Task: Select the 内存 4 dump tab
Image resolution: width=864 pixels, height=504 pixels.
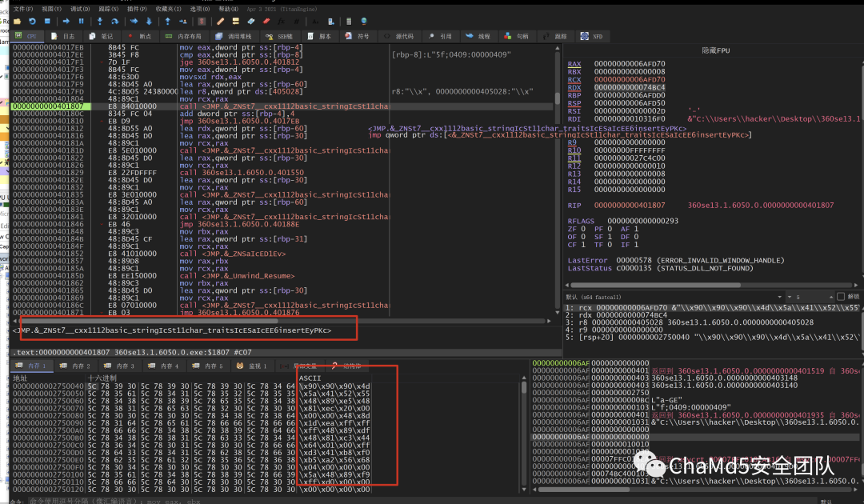Action: [164, 366]
